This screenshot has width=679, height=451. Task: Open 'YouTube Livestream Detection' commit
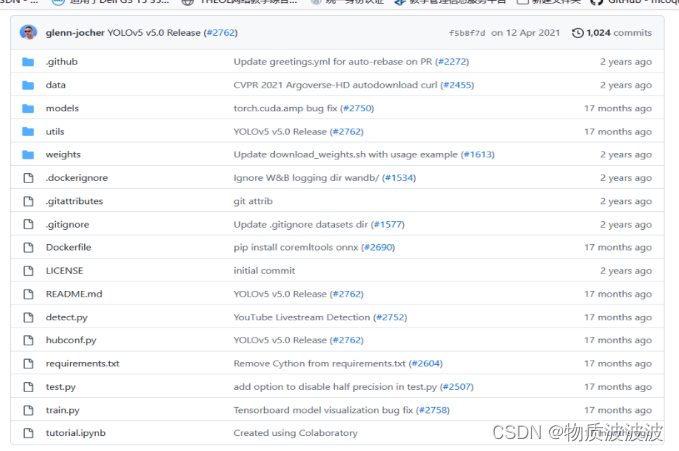coord(301,318)
